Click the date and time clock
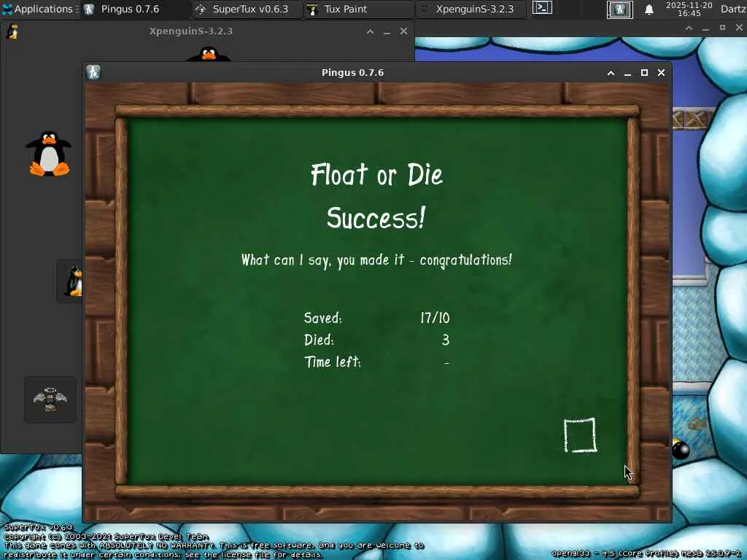Viewport: 747px width, 560px height. (689, 9)
